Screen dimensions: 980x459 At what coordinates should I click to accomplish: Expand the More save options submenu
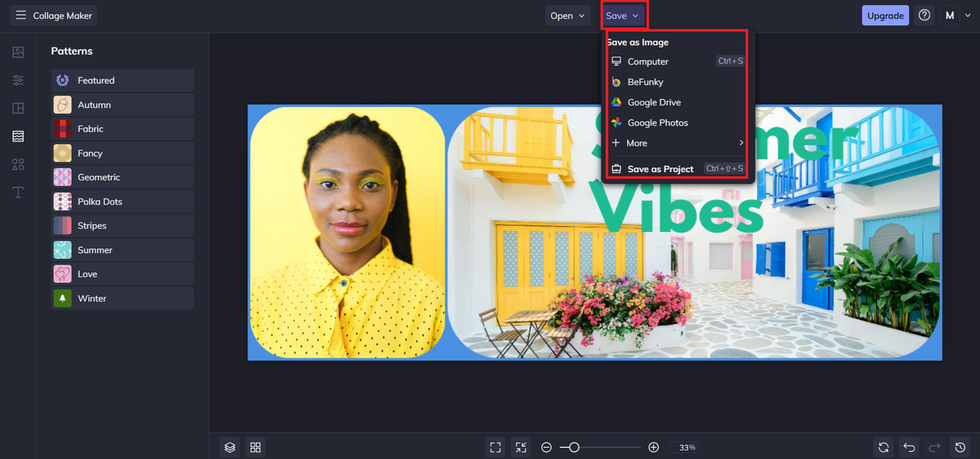(678, 143)
